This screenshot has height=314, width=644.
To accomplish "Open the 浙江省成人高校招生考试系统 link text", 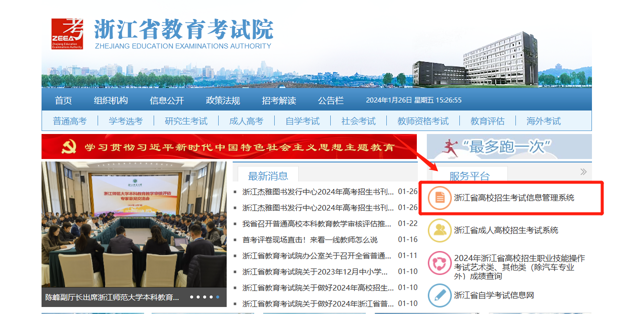I will click(x=506, y=230).
